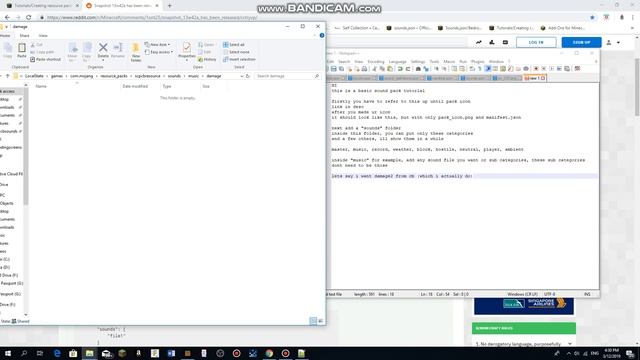Image resolution: width=640 pixels, height=360 pixels.
Task: Open notification center in system tray
Action: 631,353
